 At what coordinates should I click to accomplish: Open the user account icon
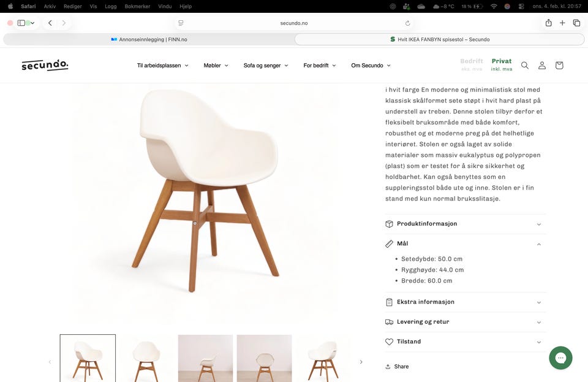[542, 65]
